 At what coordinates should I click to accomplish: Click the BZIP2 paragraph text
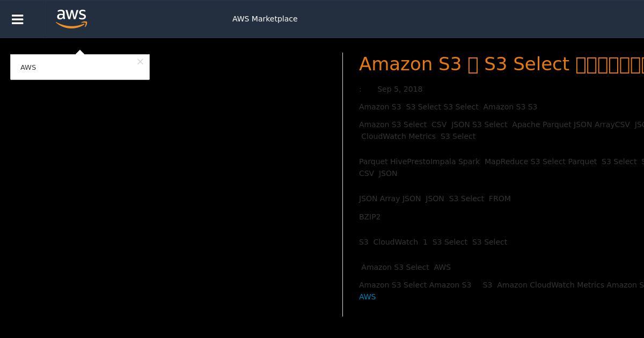coord(370,217)
